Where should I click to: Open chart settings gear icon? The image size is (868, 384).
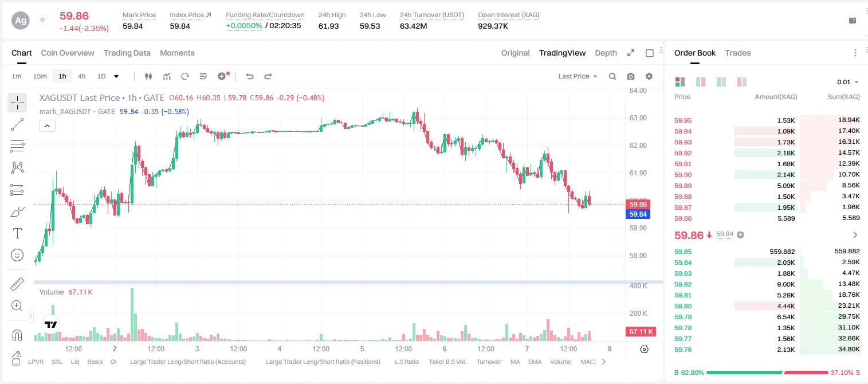coord(649,76)
